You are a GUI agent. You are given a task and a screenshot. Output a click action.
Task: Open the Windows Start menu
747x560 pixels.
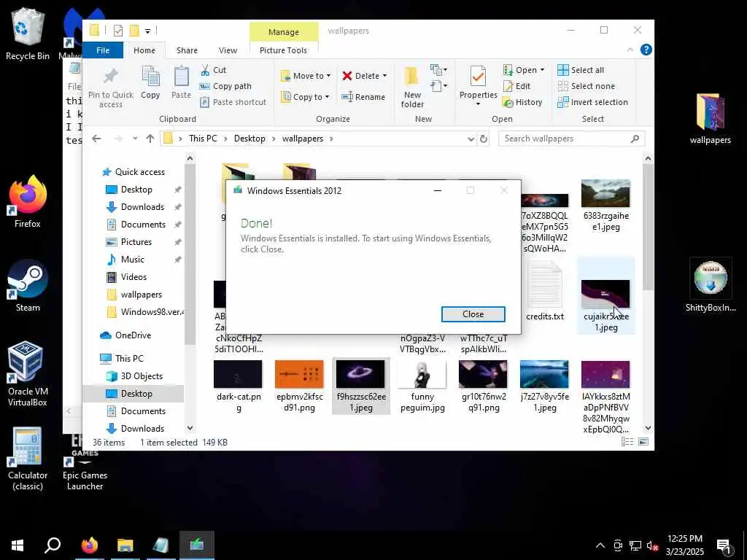pos(18,545)
